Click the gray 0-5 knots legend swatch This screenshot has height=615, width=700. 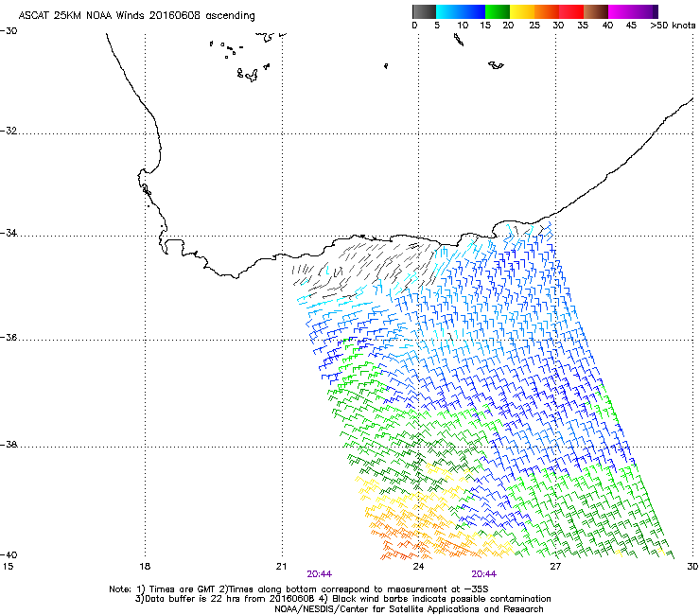[x=424, y=11]
